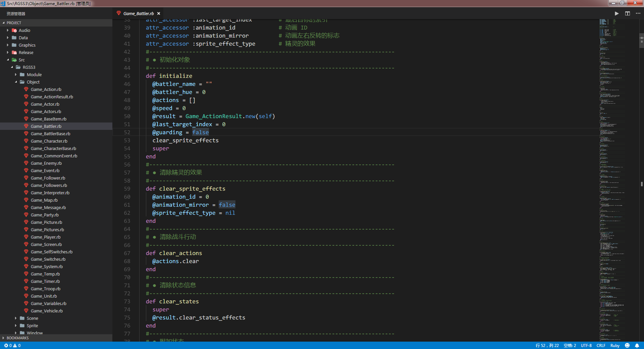
Task: Go to line via the cursor position indicator
Action: click(547, 345)
